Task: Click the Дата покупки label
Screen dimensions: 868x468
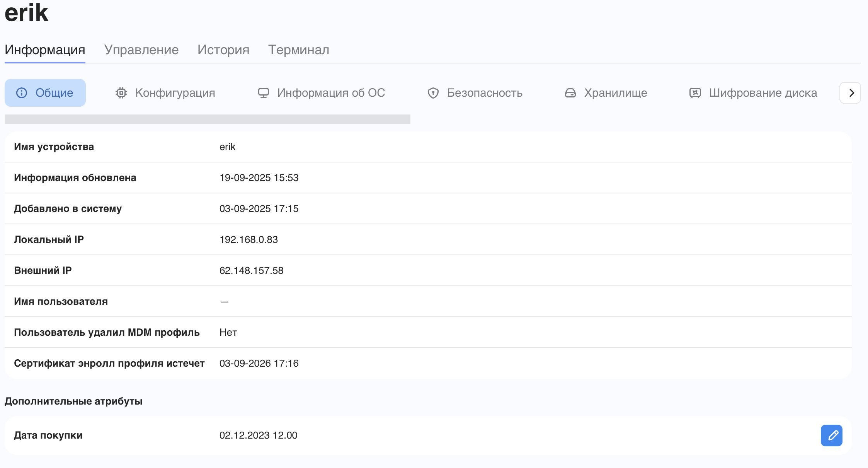Action: click(48, 435)
